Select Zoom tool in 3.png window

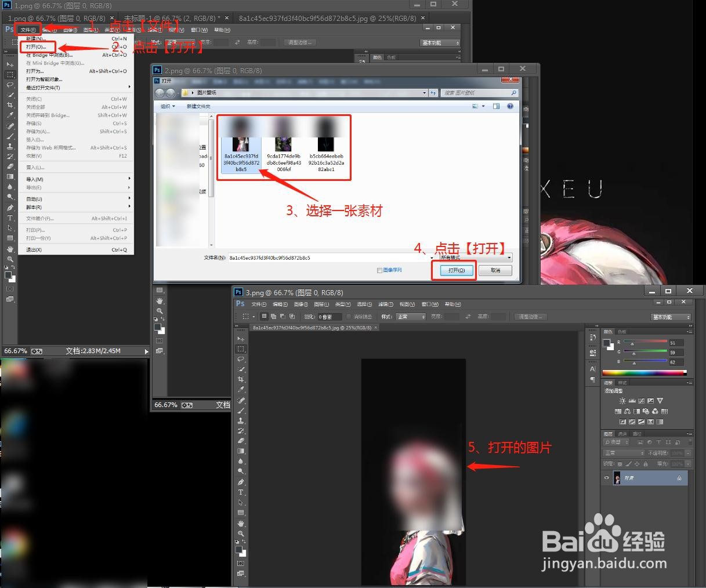[x=241, y=533]
